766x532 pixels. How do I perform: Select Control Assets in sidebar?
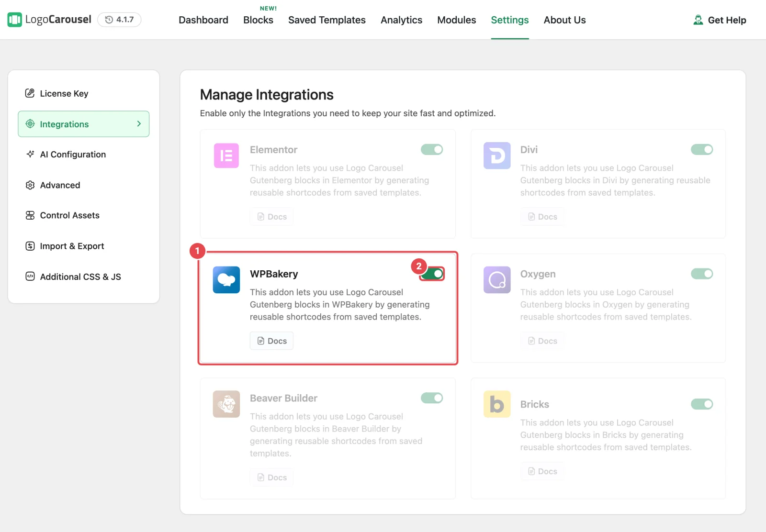pyautogui.click(x=84, y=215)
